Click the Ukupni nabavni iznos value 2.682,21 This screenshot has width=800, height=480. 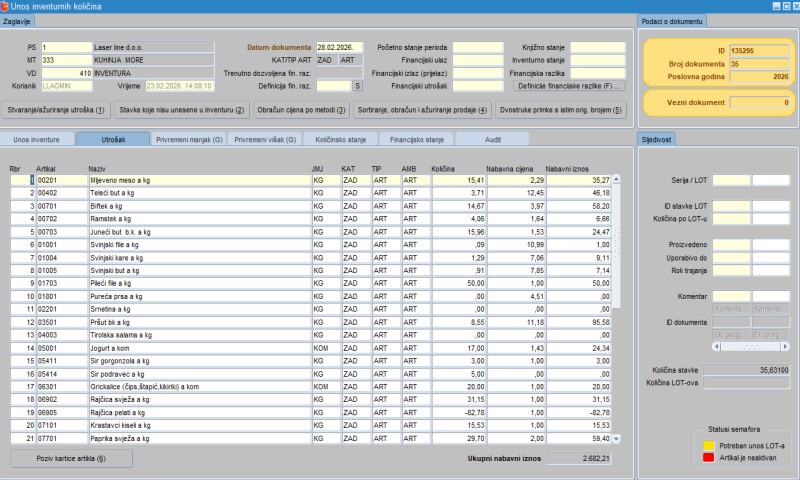click(x=579, y=458)
